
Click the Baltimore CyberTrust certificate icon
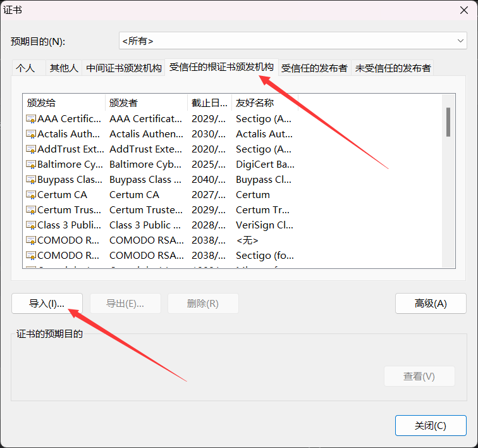pyautogui.click(x=31, y=165)
